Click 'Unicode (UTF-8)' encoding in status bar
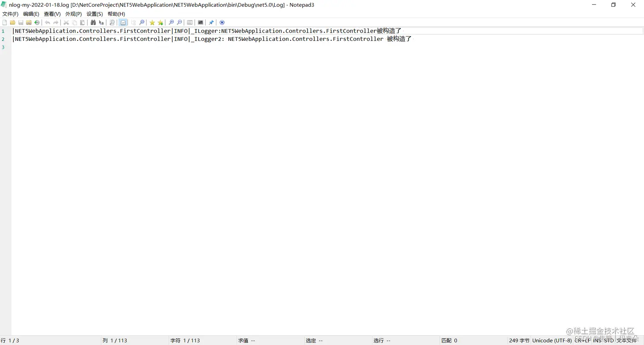Image resolution: width=644 pixels, height=345 pixels. 552,341
